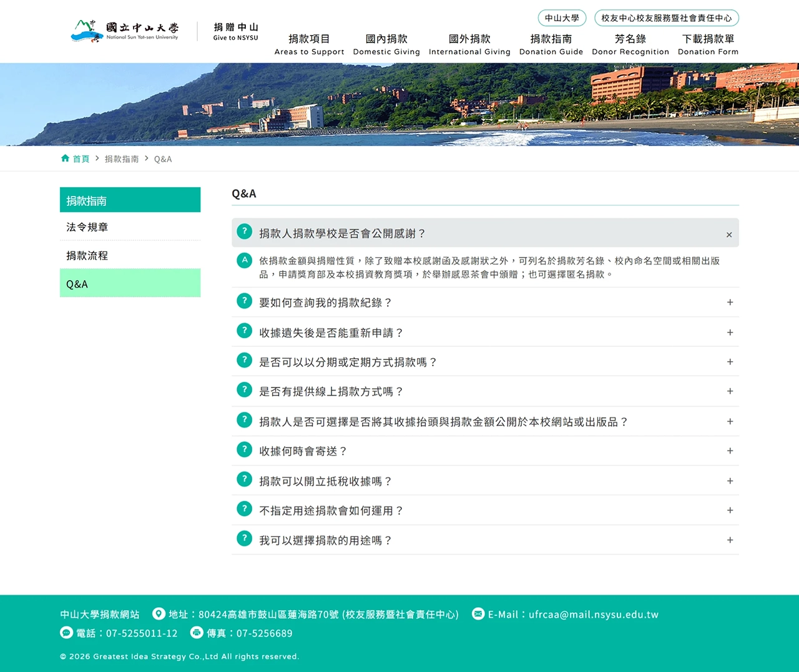The width and height of the screenshot is (799, 672).
Task: Click the phone chat icon beside 電話
Action: click(x=66, y=633)
